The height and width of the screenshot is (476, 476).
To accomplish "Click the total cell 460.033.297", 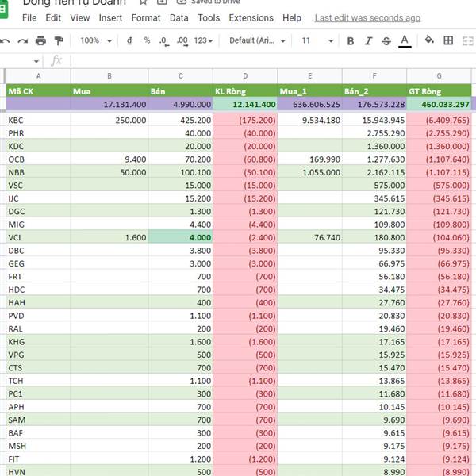I will pyautogui.click(x=439, y=104).
